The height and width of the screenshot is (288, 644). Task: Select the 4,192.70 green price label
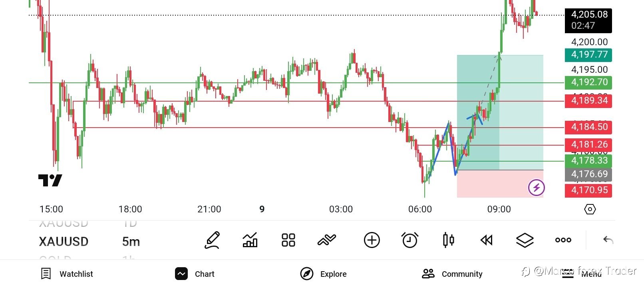click(588, 82)
